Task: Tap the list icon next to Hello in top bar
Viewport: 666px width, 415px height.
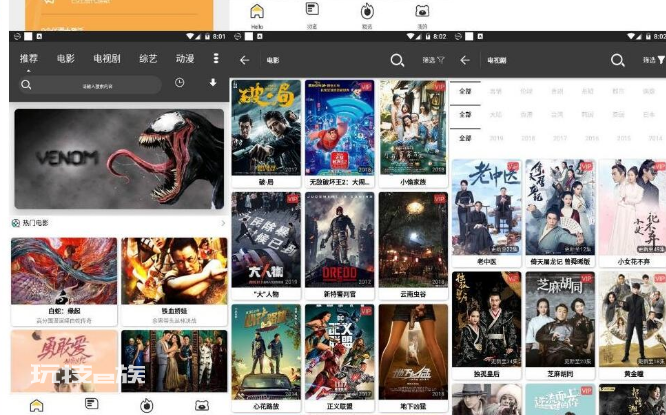Action: click(312, 9)
